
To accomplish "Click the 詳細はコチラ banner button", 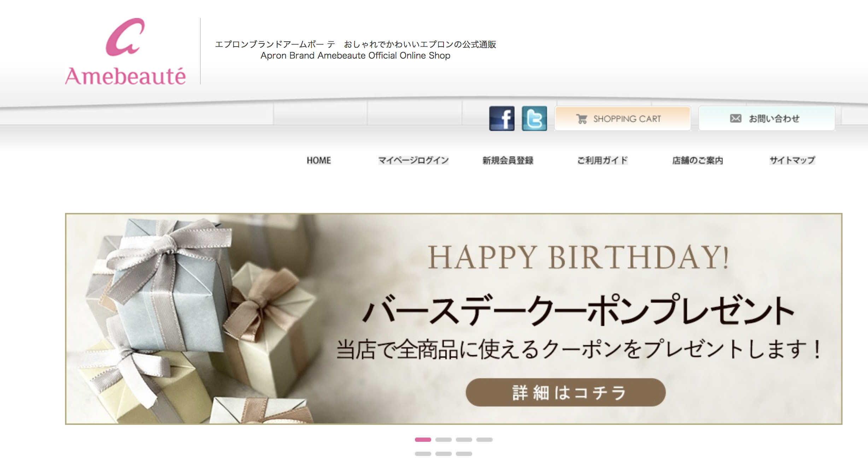I will 565,392.
